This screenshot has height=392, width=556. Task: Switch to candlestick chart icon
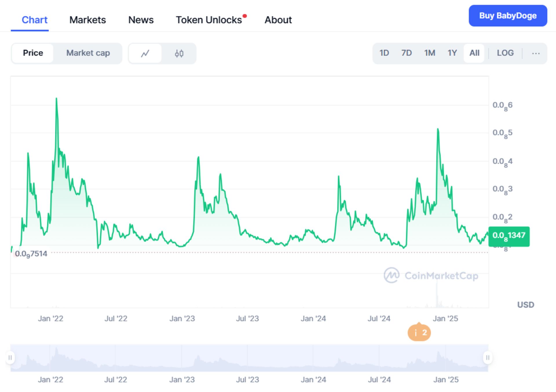[179, 54]
